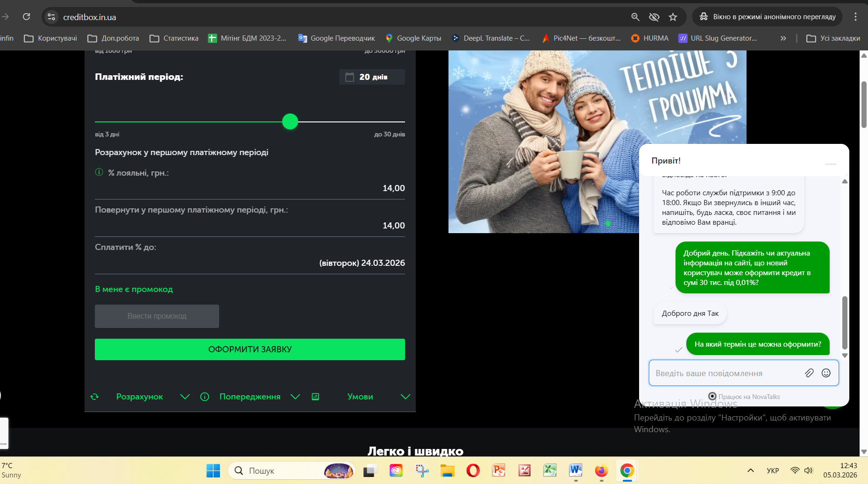Image resolution: width=868 pixels, height=484 pixels.
Task: Click the payment period 20 днів field
Action: [372, 77]
